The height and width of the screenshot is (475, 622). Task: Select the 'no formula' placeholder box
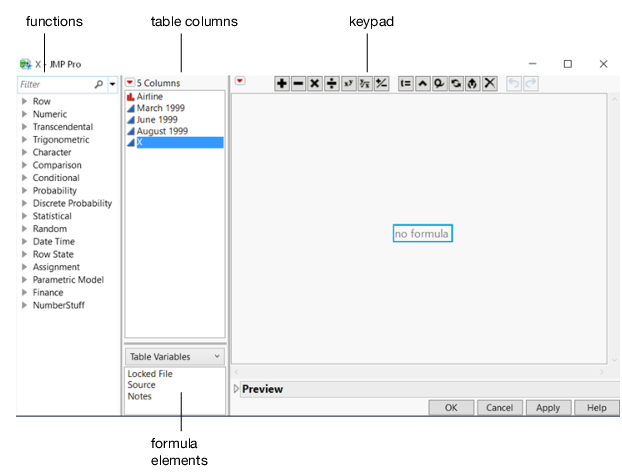pos(422,233)
